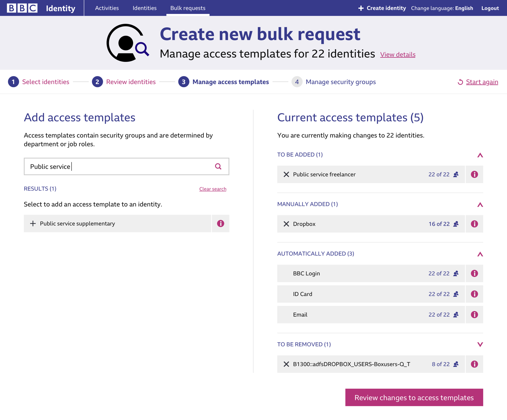507x420 pixels.
Task: Focus the access template search field
Action: click(120, 166)
